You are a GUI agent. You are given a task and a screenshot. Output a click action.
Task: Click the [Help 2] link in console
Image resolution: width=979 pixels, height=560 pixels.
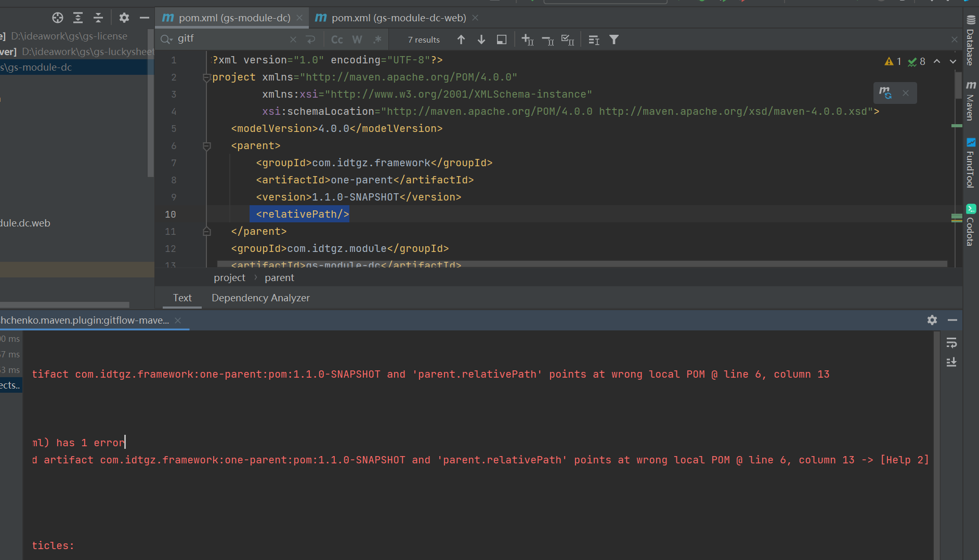[904, 460]
